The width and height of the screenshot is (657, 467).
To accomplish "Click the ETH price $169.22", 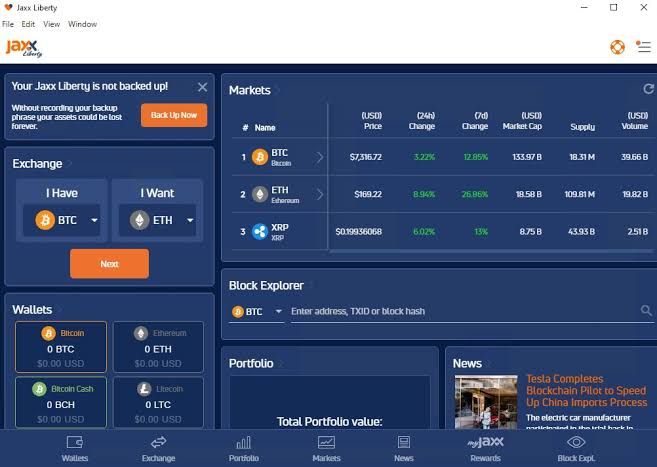I will click(368, 194).
